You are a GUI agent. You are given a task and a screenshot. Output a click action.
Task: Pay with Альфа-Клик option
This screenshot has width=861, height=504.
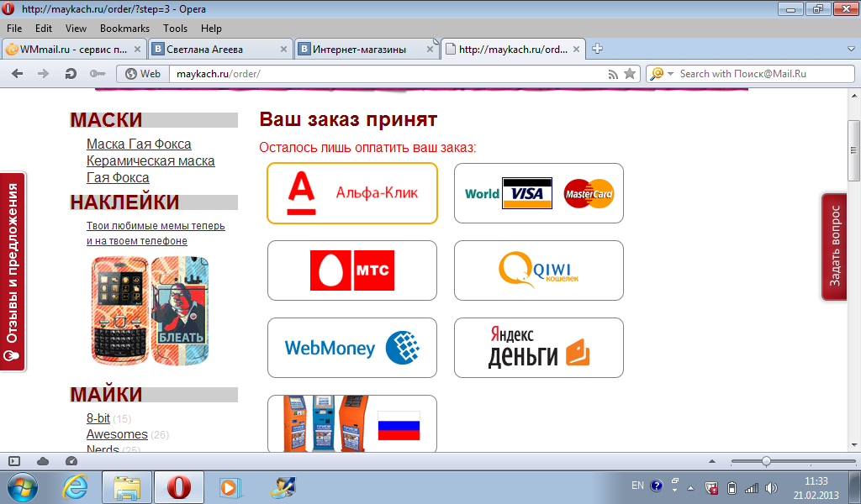pos(352,193)
